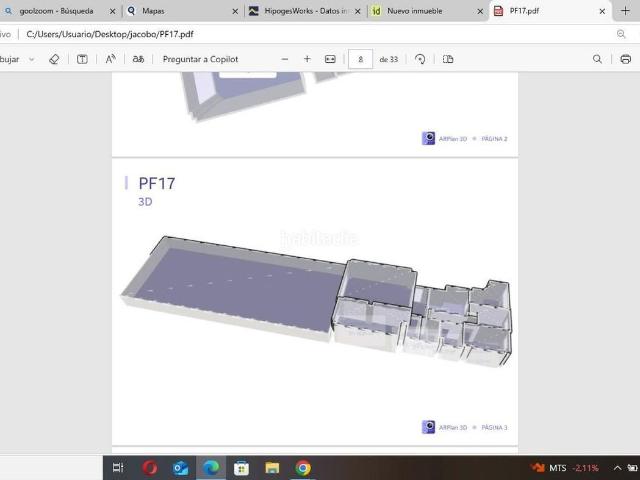Image resolution: width=640 pixels, height=480 pixels.
Task: Click the address bar zoom icon
Action: (621, 33)
